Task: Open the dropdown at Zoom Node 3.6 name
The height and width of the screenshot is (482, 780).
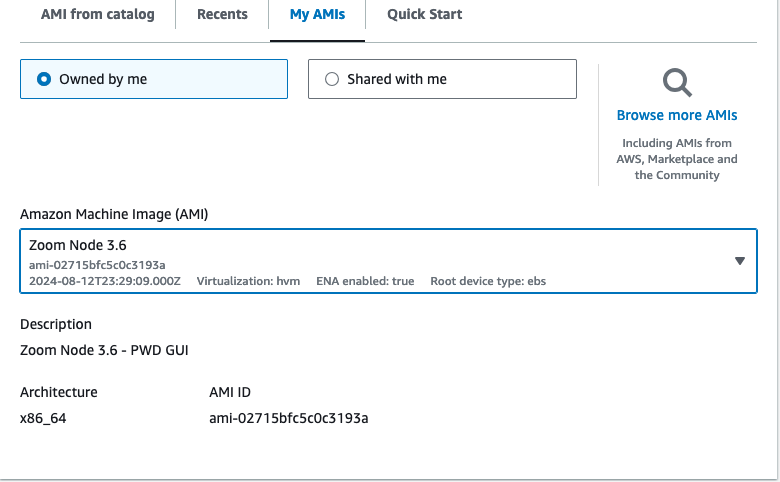Action: [x=78, y=246]
